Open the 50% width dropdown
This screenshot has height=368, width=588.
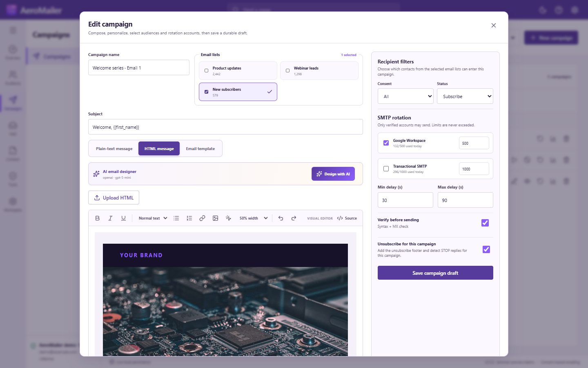coord(254,218)
